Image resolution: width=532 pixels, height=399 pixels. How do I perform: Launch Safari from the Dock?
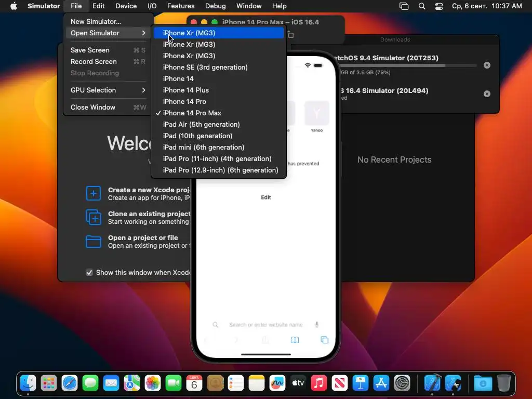(x=70, y=383)
